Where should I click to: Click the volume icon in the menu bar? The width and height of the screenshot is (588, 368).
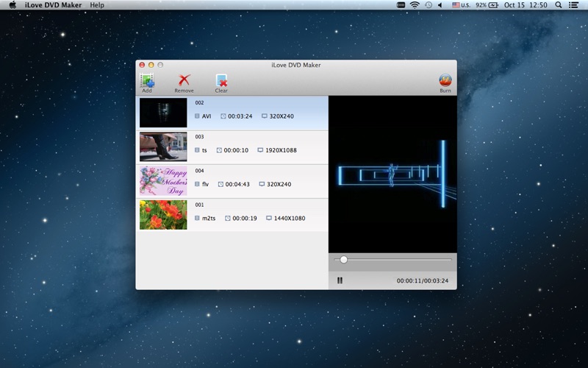440,5
